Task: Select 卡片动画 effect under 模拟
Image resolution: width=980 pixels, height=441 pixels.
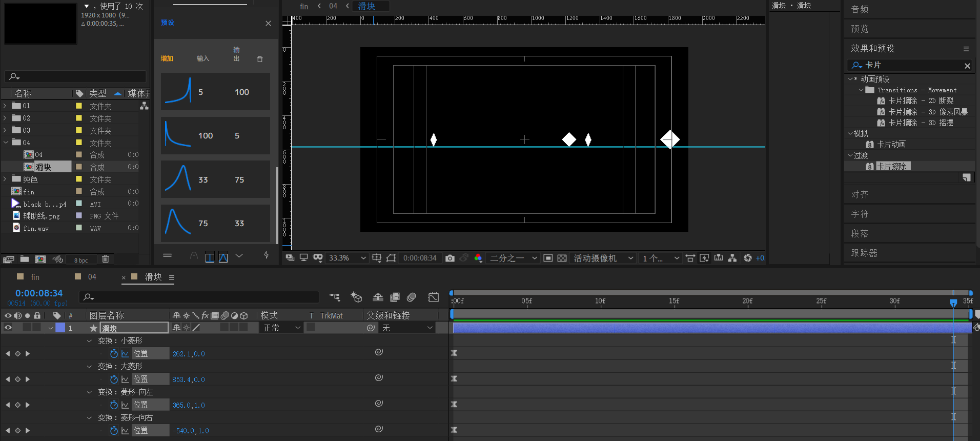Action: coord(891,144)
